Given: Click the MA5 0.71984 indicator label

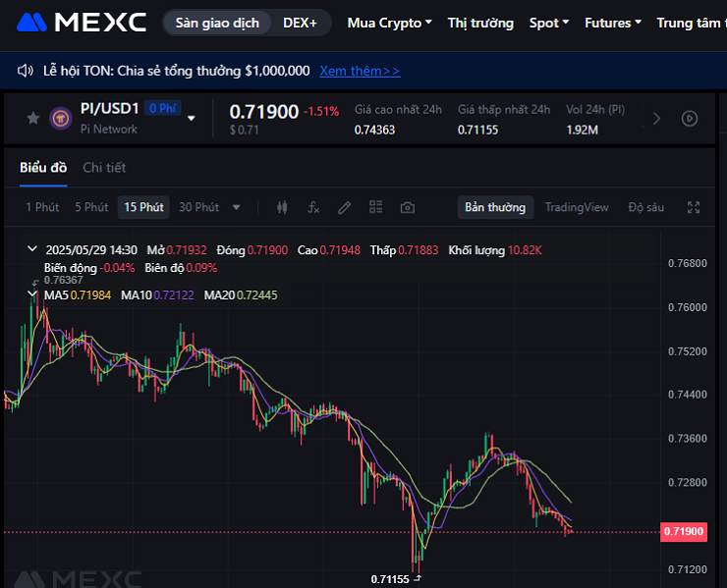Looking at the screenshot, I should tap(78, 295).
